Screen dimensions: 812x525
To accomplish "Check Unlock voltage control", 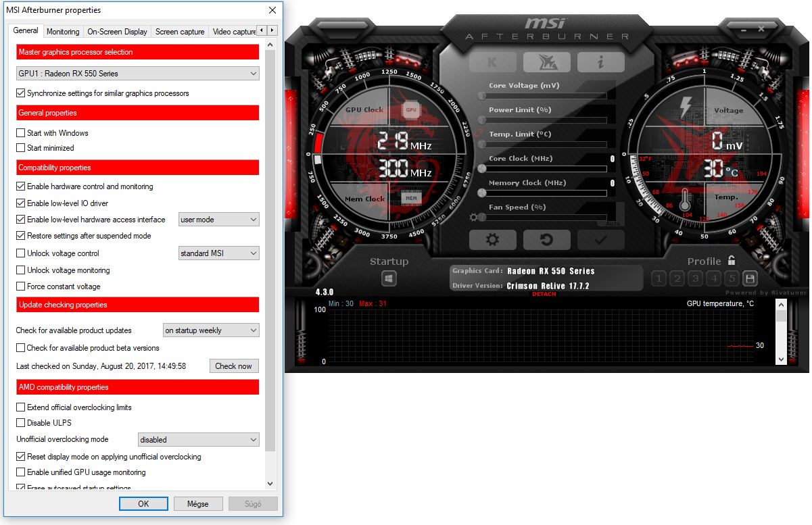I will click(x=20, y=253).
